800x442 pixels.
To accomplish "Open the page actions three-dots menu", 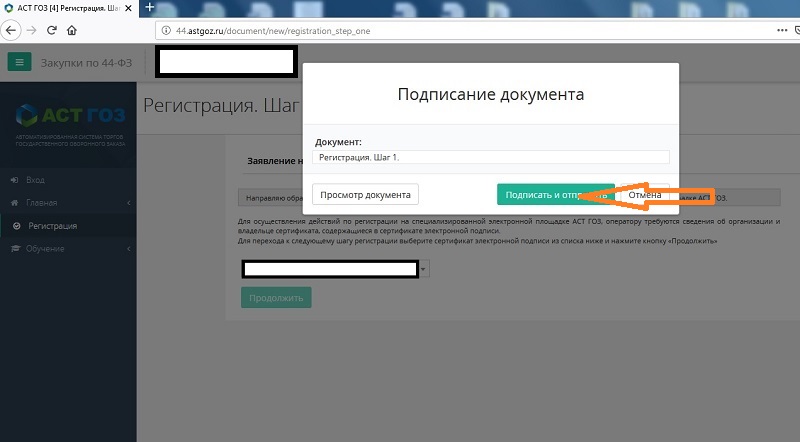I will pos(782,31).
